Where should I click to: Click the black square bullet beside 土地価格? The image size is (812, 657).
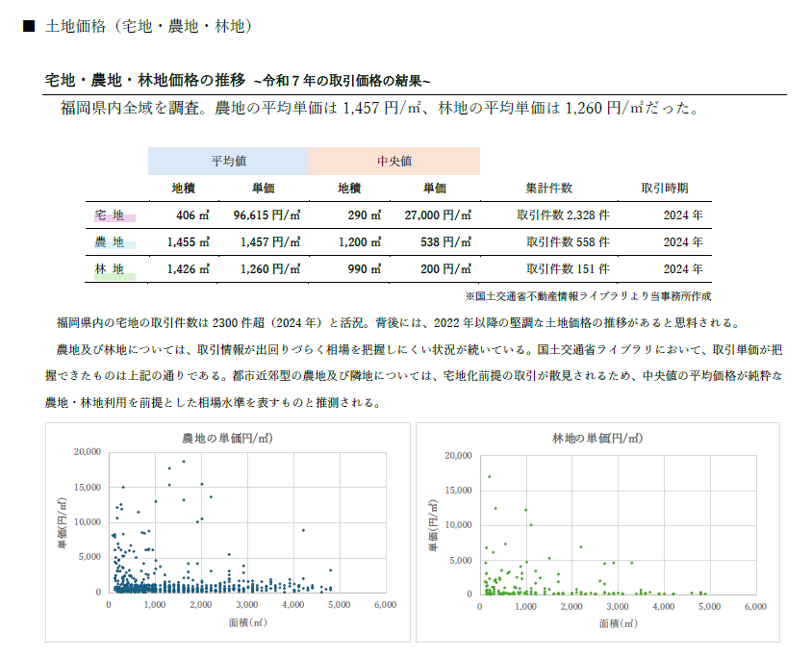30,27
